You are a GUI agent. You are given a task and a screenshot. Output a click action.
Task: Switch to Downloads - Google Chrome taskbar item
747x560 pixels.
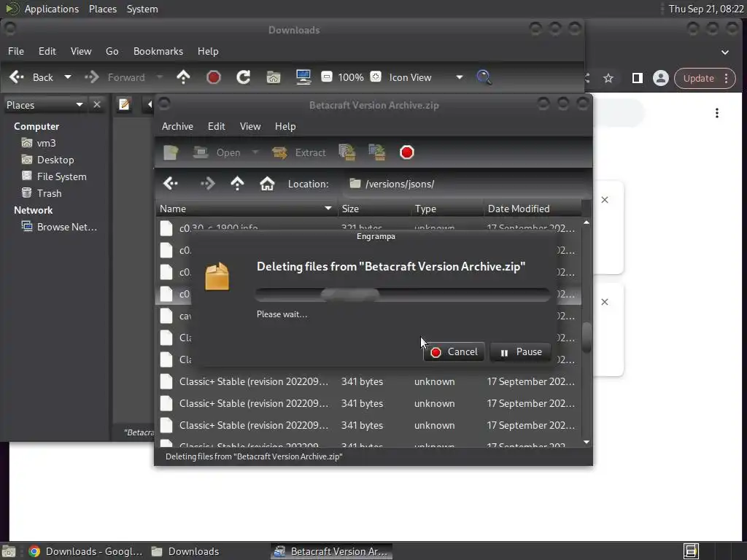(x=85, y=551)
